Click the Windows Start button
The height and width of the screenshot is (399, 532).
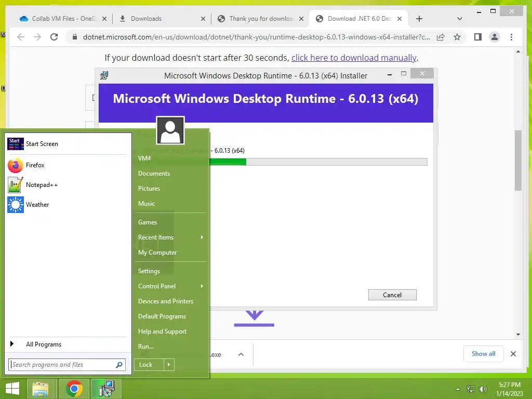(12, 389)
